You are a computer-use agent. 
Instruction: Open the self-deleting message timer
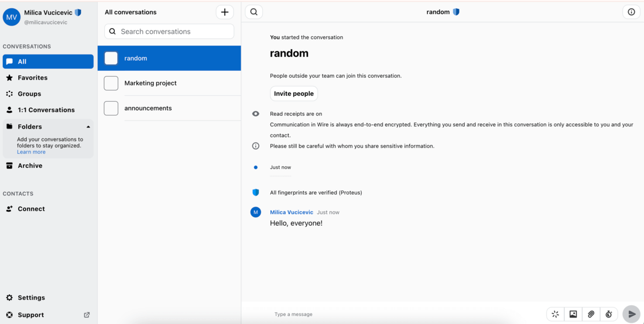pyautogui.click(x=609, y=314)
